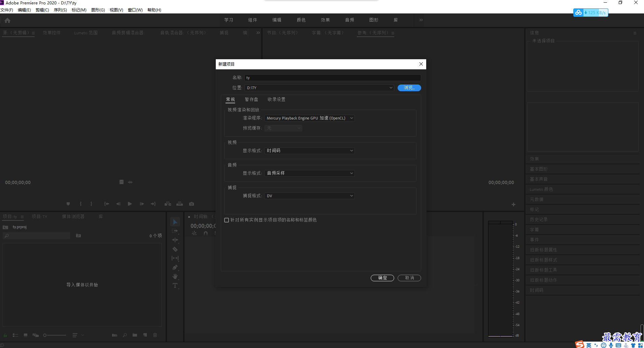
Task: Click the Export Frame camera icon
Action: click(x=192, y=204)
